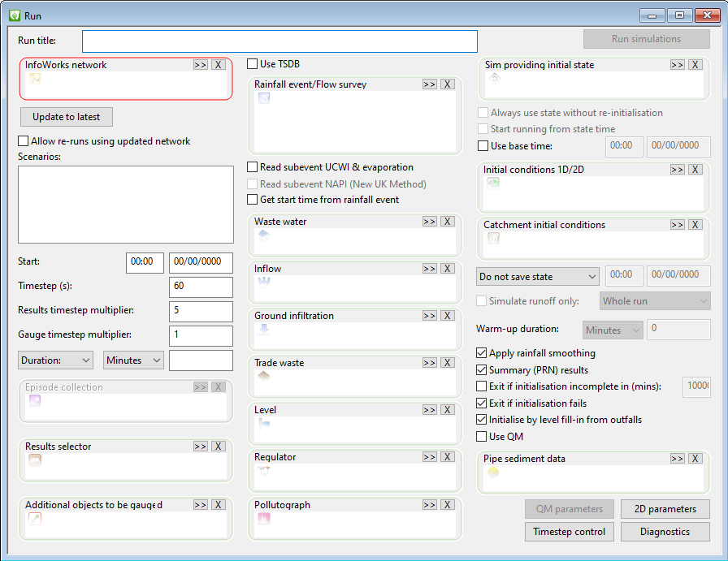Open the 2D parameters dialog
This screenshot has height=561, width=728.
665,509
